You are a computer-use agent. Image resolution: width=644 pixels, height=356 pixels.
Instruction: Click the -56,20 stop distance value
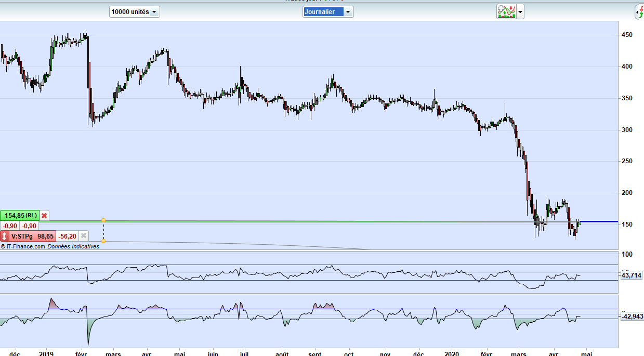point(67,236)
